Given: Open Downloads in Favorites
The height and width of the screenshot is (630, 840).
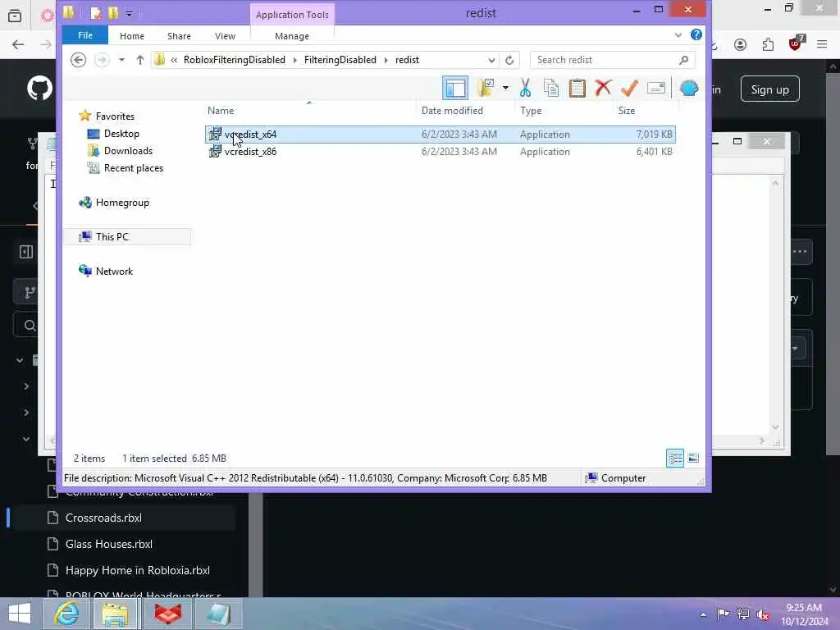Looking at the screenshot, I should click(128, 151).
